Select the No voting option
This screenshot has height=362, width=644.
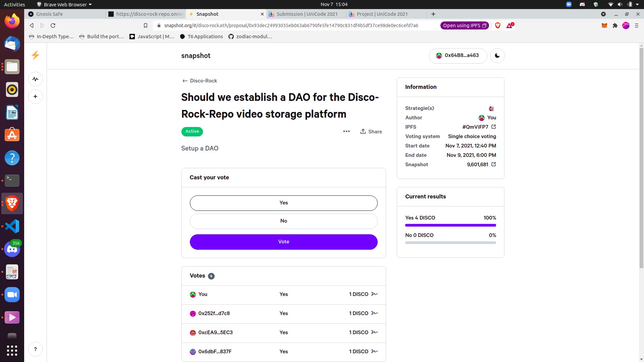point(283,221)
